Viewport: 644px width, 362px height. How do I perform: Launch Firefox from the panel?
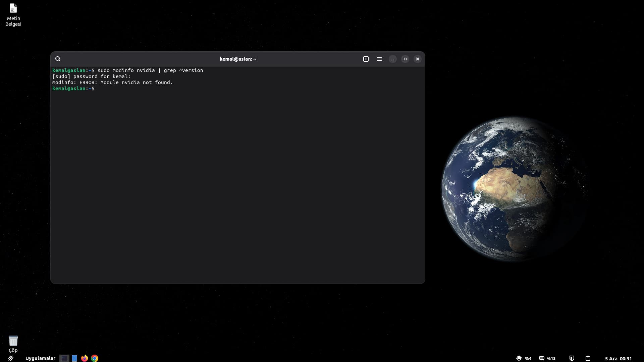[x=85, y=358]
